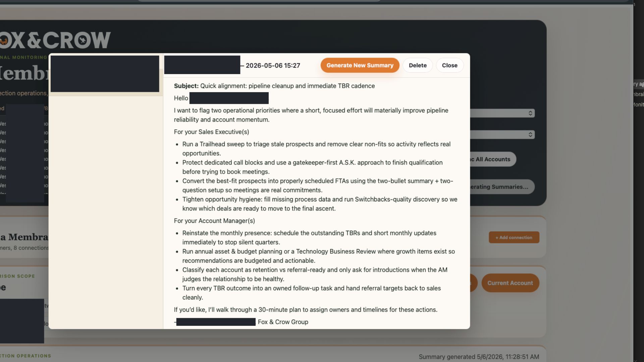Click 'Summary generated 5/6/2026, 11:28:51 AM' text
This screenshot has height=362, width=644.
coord(479,357)
